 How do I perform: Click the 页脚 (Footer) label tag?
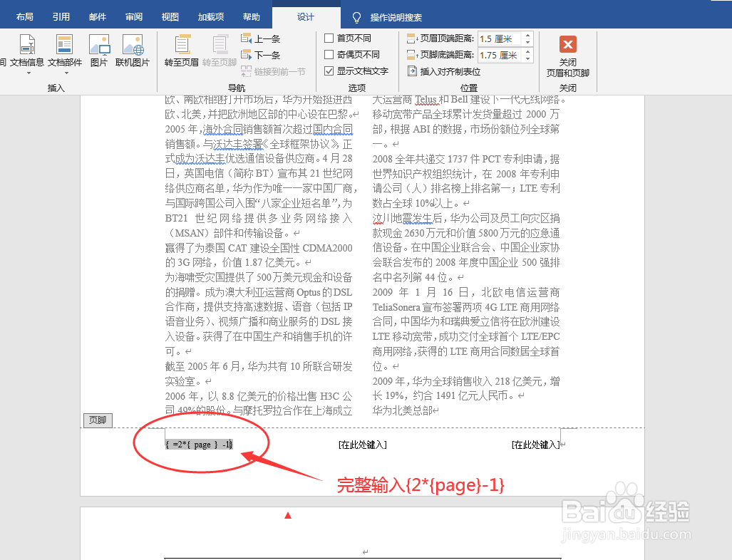pos(98,420)
